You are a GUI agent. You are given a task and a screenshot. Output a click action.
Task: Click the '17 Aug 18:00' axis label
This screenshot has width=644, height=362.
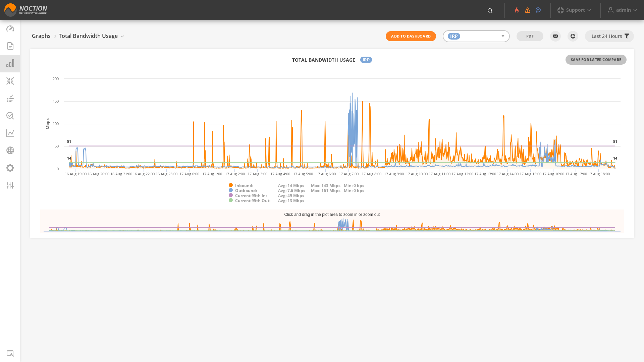coord(599,174)
